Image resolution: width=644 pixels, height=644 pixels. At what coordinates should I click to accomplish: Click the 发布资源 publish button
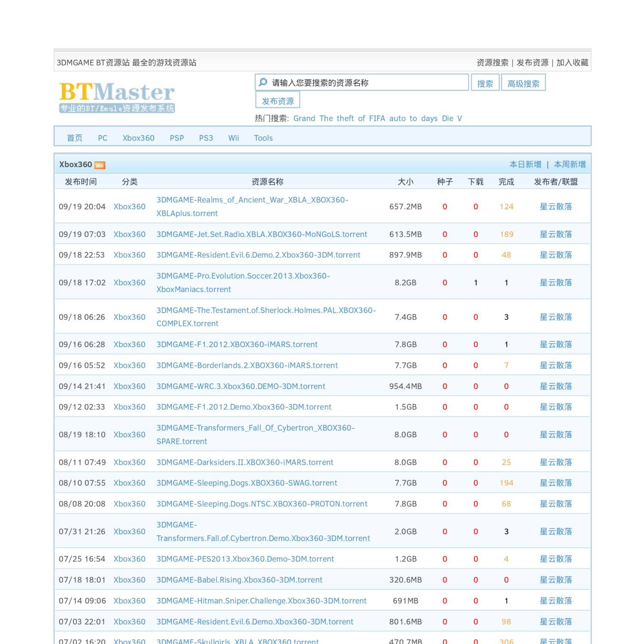pos(278,100)
